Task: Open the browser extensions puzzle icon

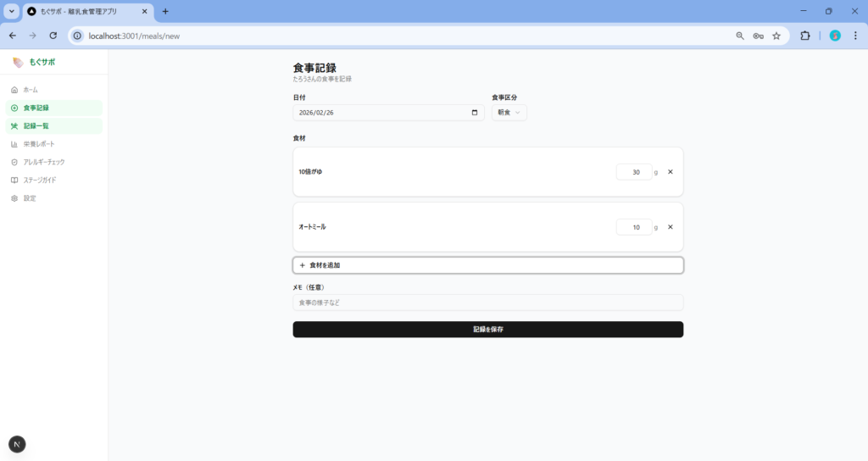Action: (x=805, y=36)
